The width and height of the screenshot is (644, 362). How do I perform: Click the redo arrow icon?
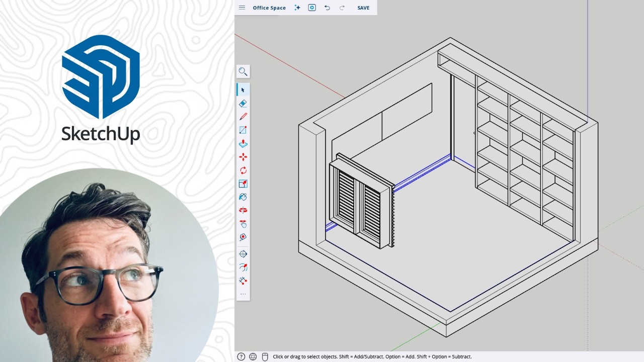pyautogui.click(x=342, y=8)
